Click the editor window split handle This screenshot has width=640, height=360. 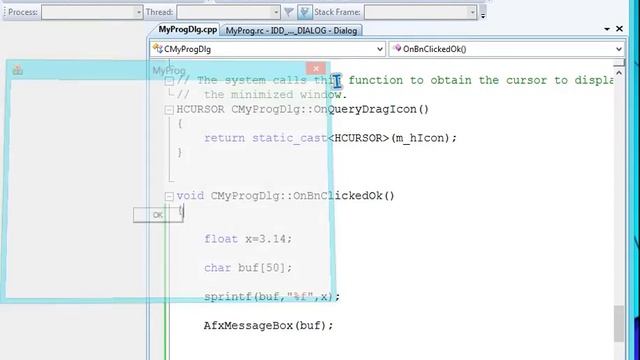[x=619, y=62]
